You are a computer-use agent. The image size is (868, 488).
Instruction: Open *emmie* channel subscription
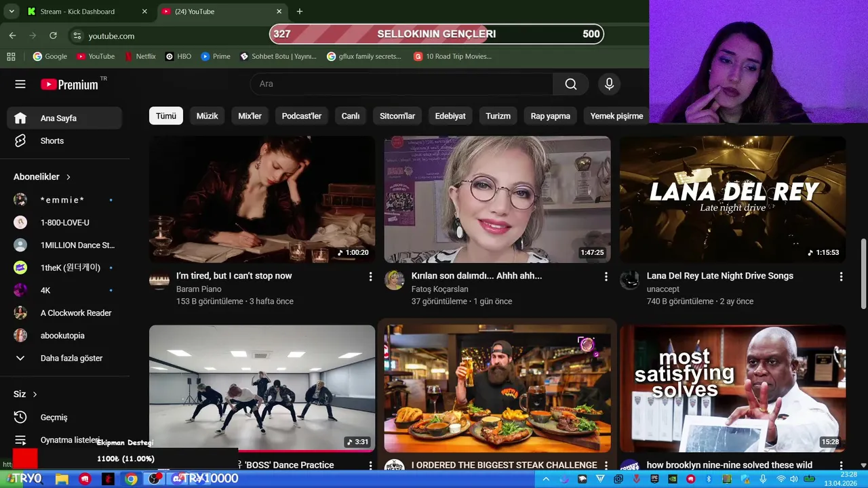(65, 200)
